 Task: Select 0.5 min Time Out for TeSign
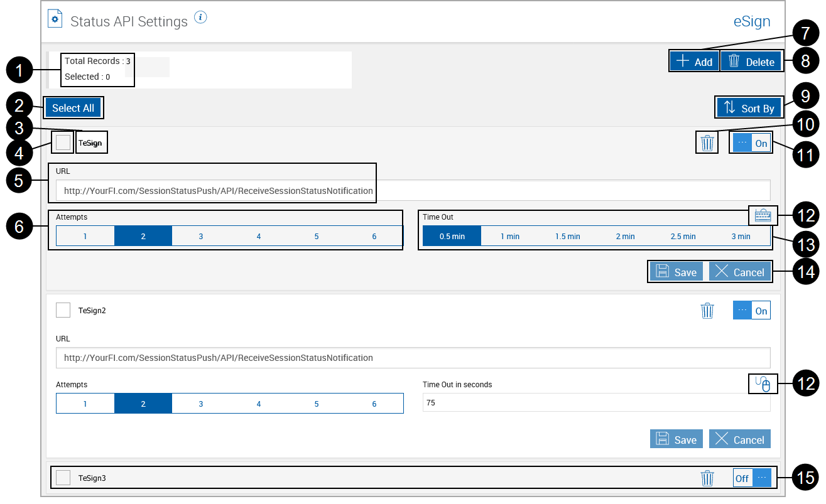tap(452, 236)
